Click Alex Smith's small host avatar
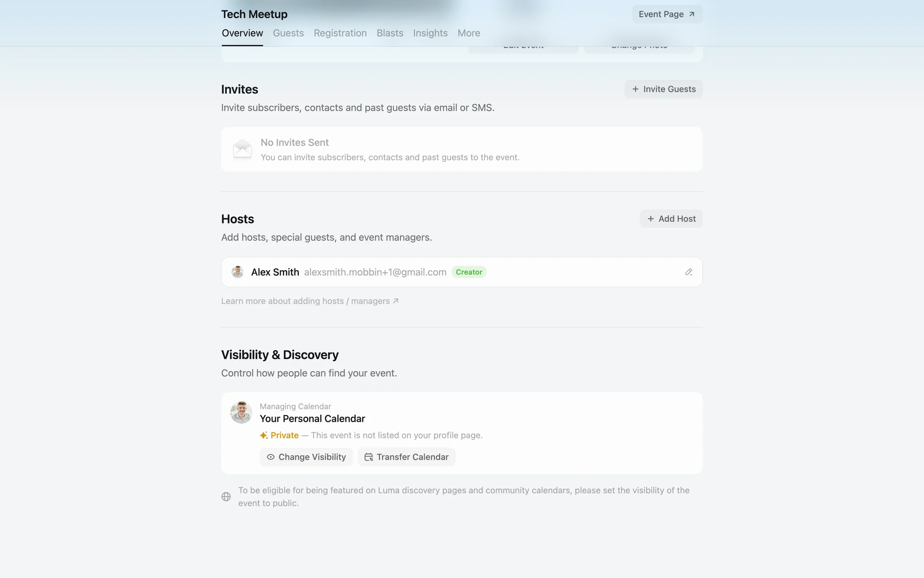Screen dimensions: 924x578 tap(238, 272)
